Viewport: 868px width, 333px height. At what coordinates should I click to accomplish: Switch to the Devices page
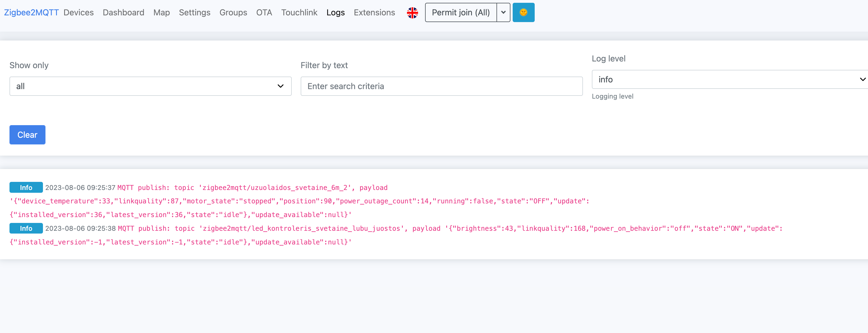click(78, 13)
